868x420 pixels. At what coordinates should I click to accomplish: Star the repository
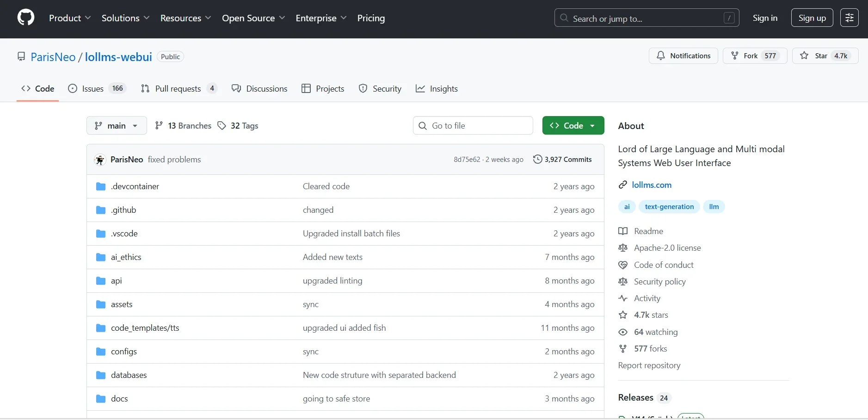coord(825,56)
